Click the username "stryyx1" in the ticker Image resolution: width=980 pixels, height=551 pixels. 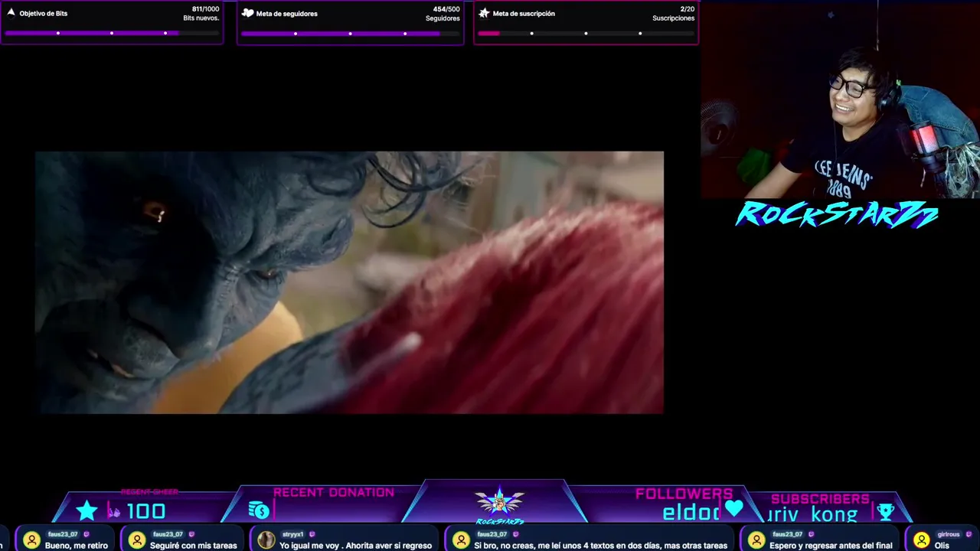click(292, 534)
